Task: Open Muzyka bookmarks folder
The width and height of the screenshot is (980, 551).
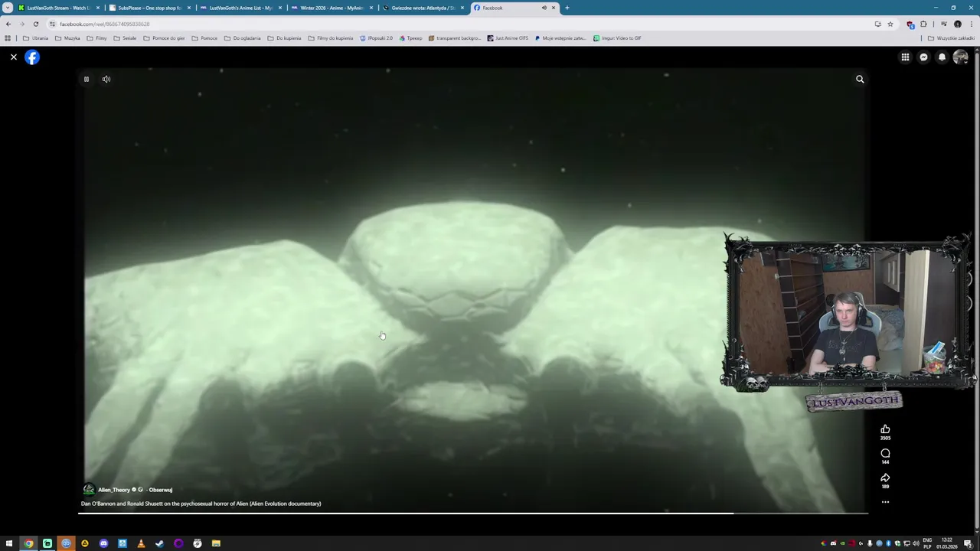Action: point(67,37)
